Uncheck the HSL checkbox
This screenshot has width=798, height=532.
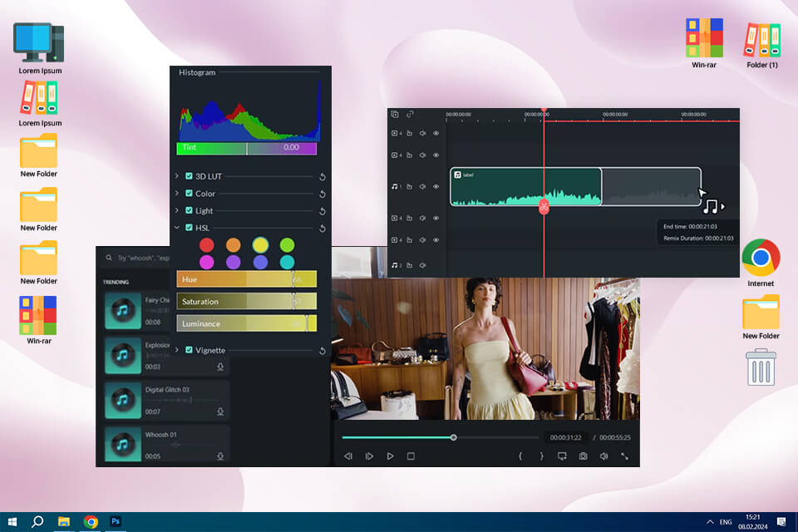[189, 228]
